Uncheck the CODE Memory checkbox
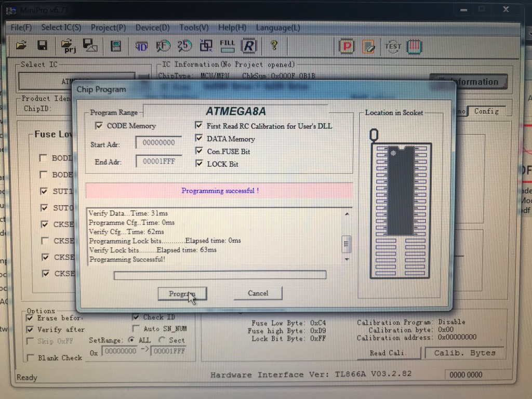This screenshot has height=399, width=532. (x=99, y=126)
